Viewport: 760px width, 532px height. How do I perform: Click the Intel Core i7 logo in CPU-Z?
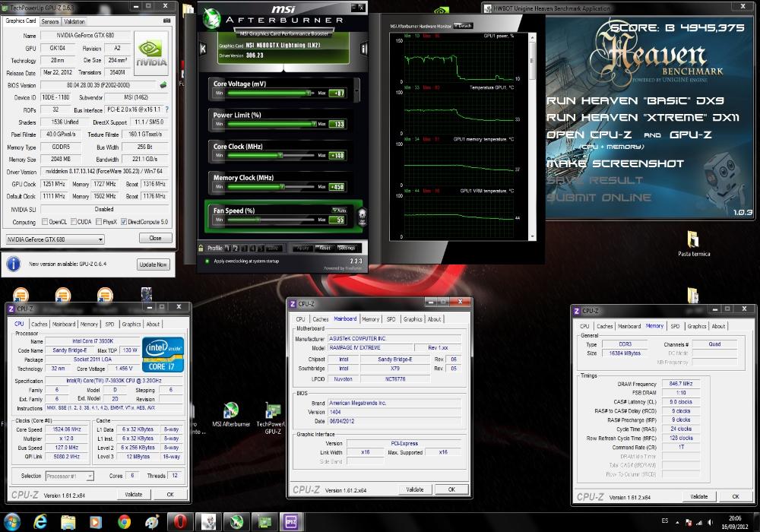[163, 355]
